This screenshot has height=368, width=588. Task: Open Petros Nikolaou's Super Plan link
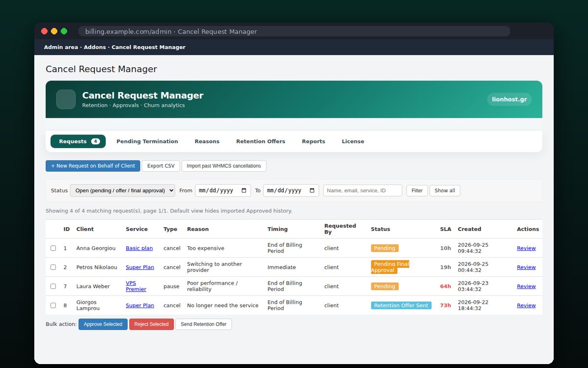(140, 267)
